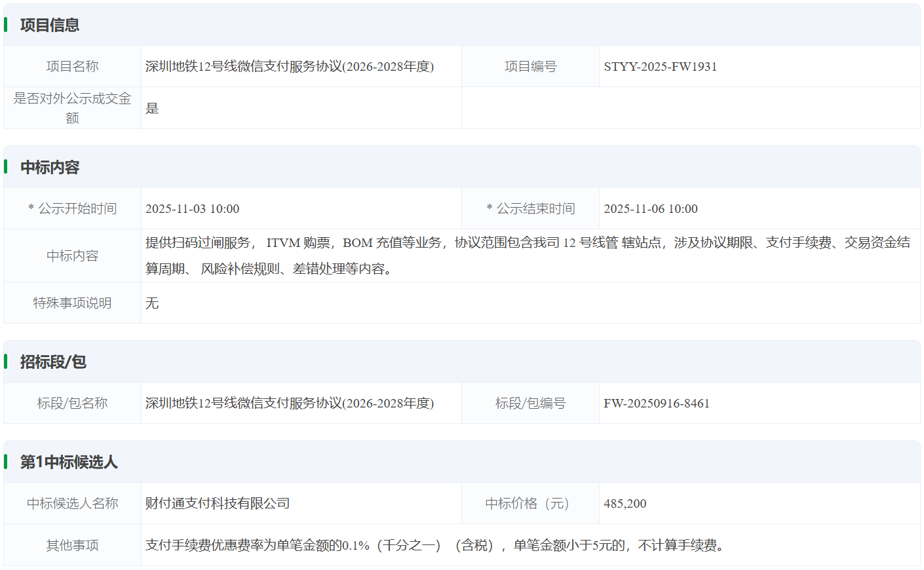
Task: Select the 中标内容 section header title
Action: click(x=50, y=167)
